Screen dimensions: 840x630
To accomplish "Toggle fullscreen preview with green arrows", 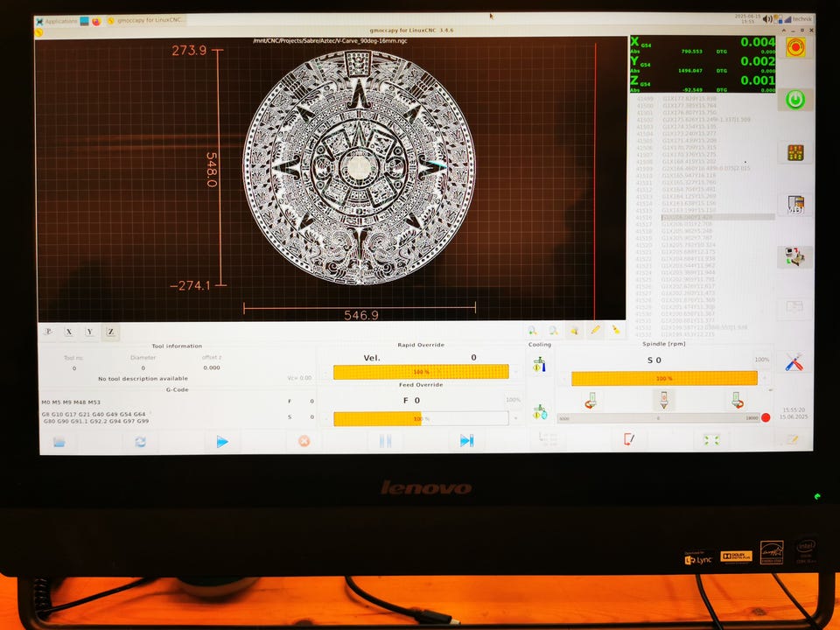I will [x=711, y=440].
